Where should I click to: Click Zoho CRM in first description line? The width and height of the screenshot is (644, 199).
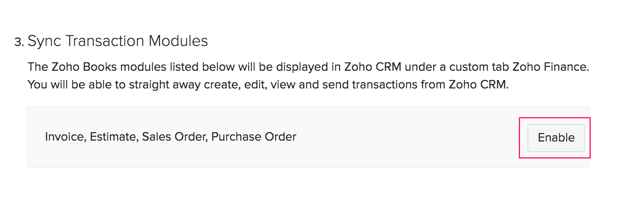coord(374,68)
